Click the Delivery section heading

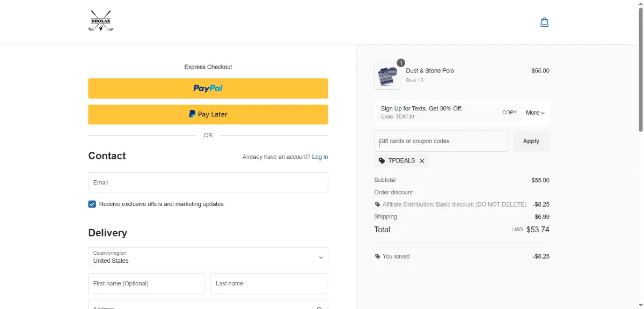pos(108,233)
